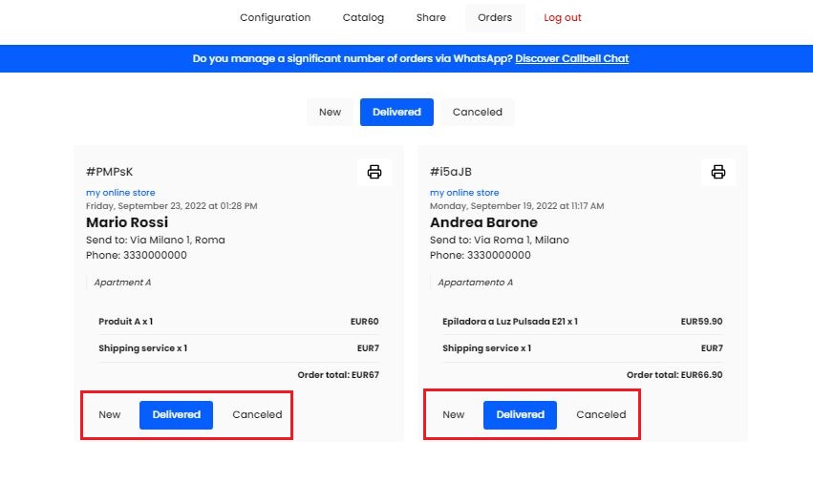Open 'my online store' link on Andrea's order
813x504 pixels.
464,193
